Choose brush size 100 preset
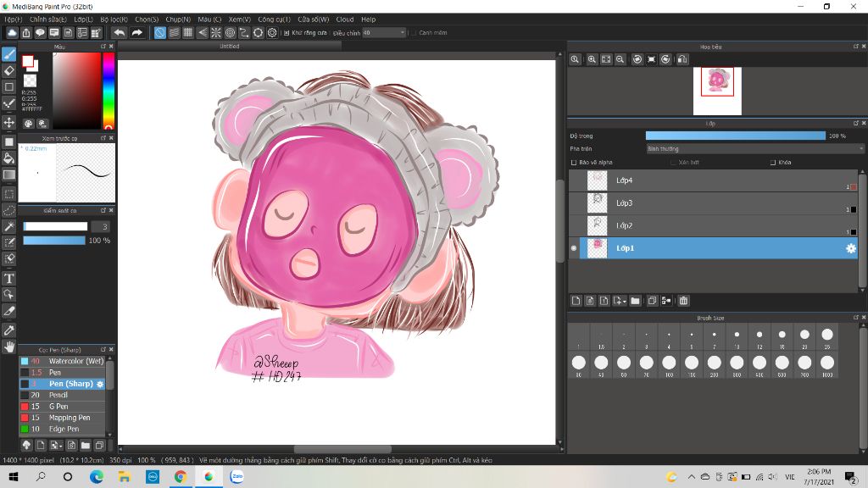 click(669, 365)
